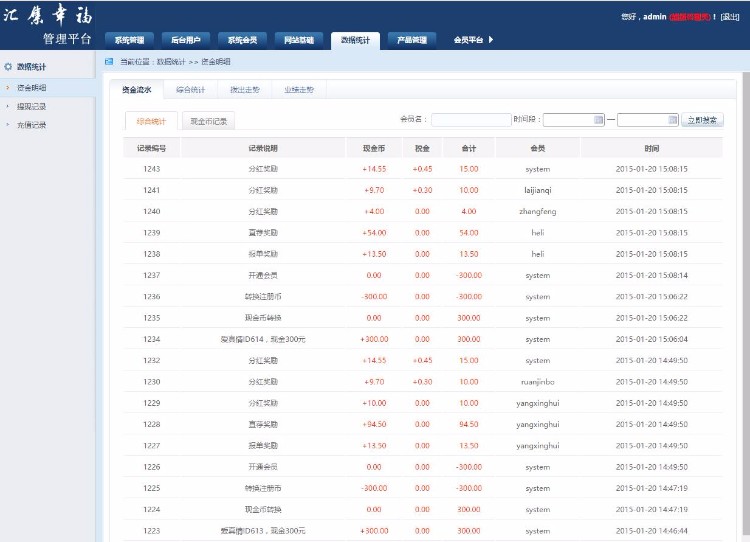Open the 后台用户 top menu
The image size is (750, 542).
(x=186, y=40)
